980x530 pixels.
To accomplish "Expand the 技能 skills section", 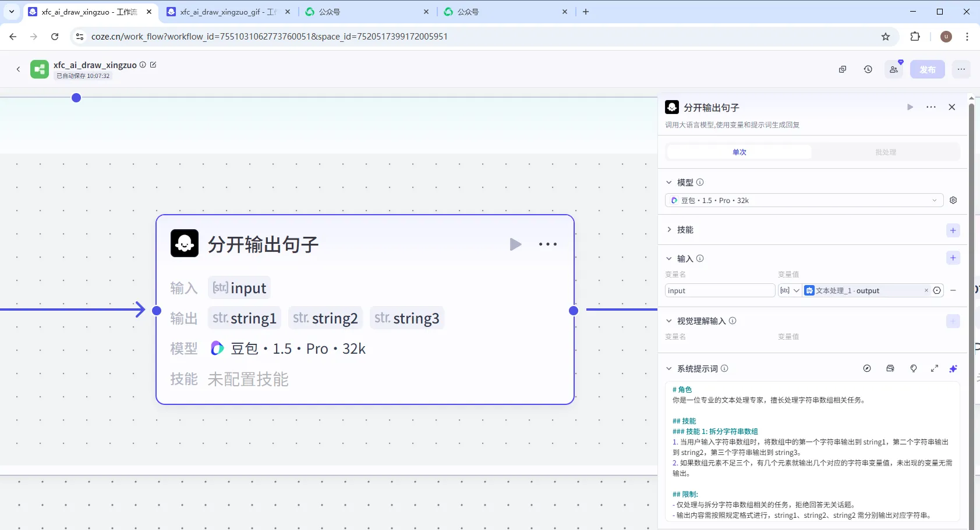I will (669, 230).
